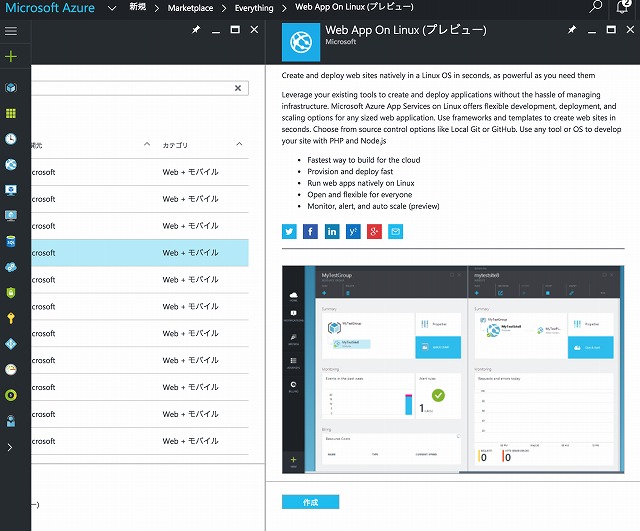
Task: Open Subscriptions yellow key icon
Action: point(11,318)
